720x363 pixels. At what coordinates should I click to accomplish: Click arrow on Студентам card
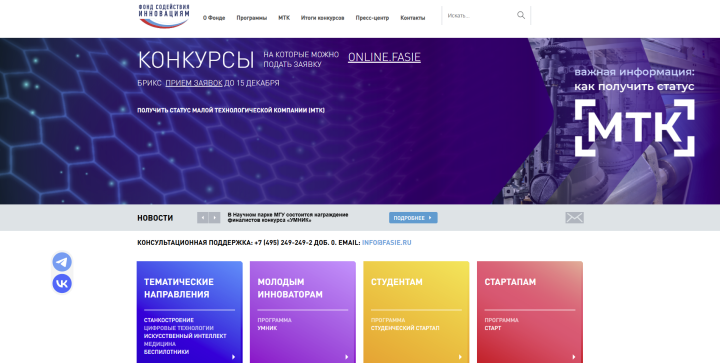coord(460,357)
